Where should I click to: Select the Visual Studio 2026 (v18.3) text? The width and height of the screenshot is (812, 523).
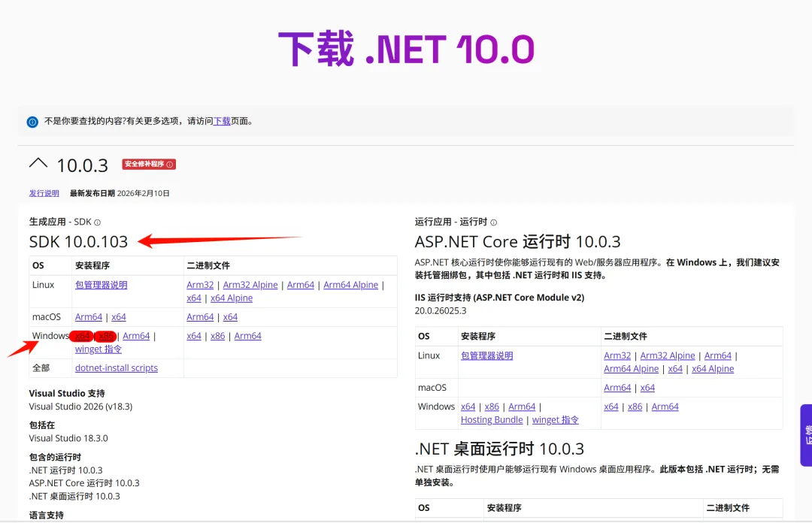tap(80, 407)
